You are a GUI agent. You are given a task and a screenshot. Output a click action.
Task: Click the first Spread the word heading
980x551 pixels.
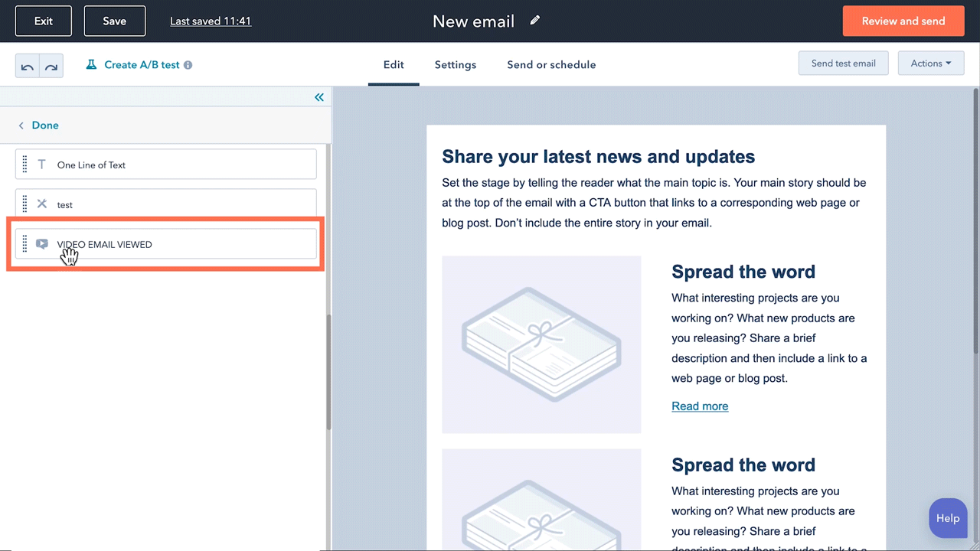(743, 272)
